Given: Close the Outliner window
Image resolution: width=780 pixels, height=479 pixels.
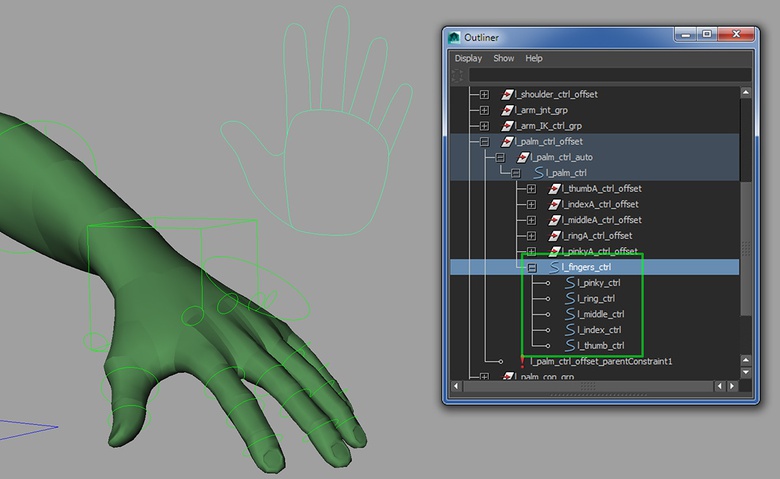Looking at the screenshot, I should pos(736,34).
